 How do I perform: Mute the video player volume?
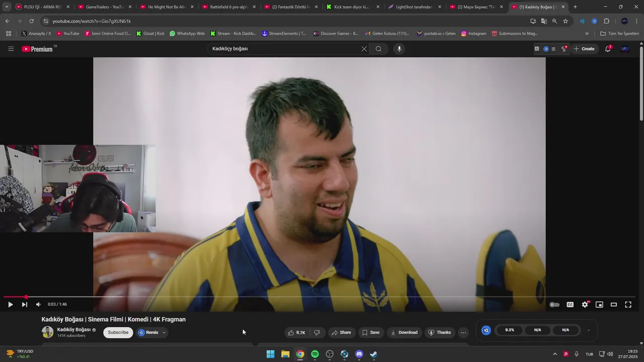coord(38,304)
